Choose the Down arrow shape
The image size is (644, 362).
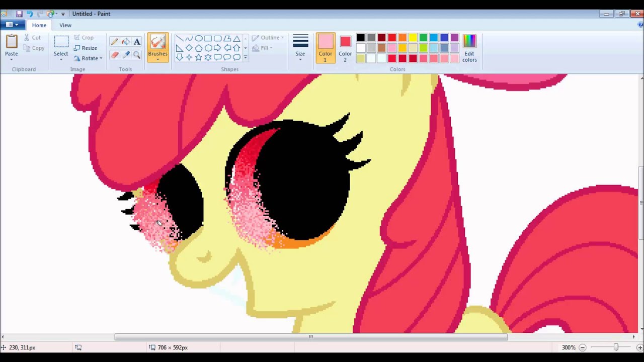pyautogui.click(x=179, y=57)
